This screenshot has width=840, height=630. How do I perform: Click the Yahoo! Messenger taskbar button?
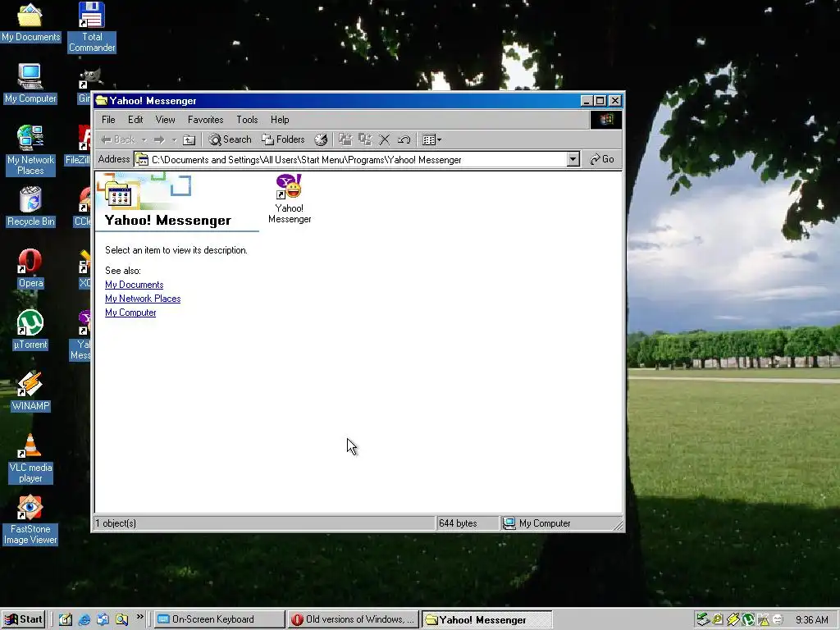pyautogui.click(x=487, y=619)
